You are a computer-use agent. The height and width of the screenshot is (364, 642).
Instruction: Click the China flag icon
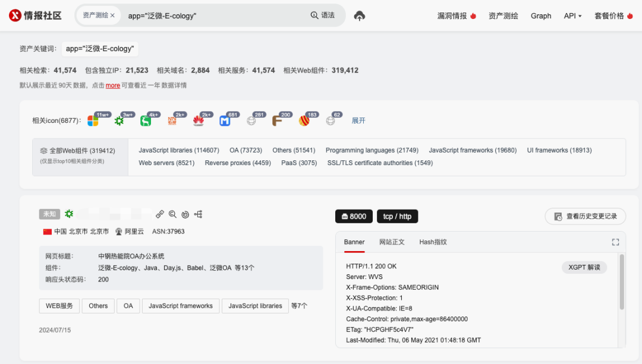(x=48, y=232)
